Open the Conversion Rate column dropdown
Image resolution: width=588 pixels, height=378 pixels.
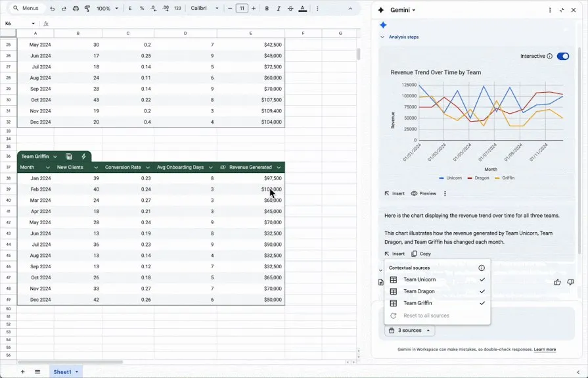(148, 168)
